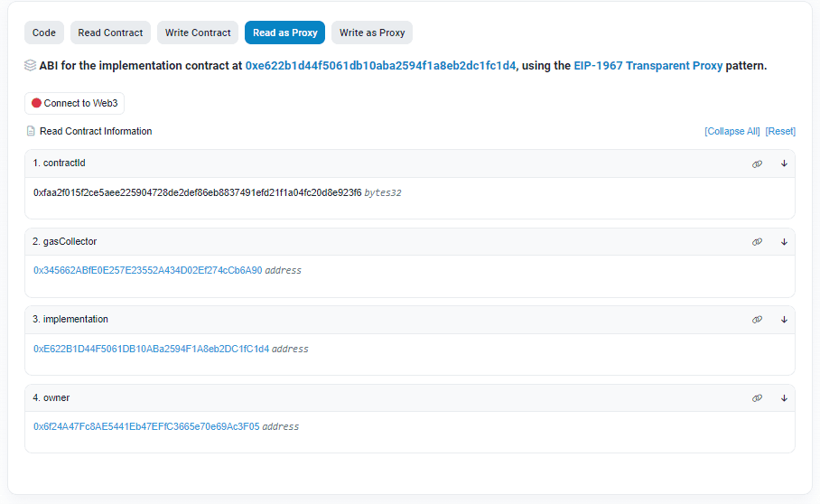Copy permalink icon for owner method
Viewport: 820px width, 504px height.
(x=757, y=398)
